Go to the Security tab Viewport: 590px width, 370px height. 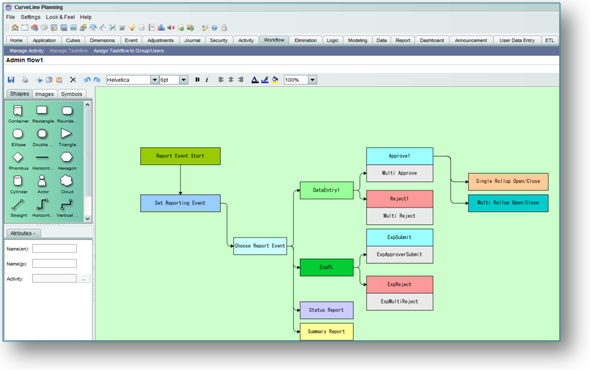[x=219, y=40]
